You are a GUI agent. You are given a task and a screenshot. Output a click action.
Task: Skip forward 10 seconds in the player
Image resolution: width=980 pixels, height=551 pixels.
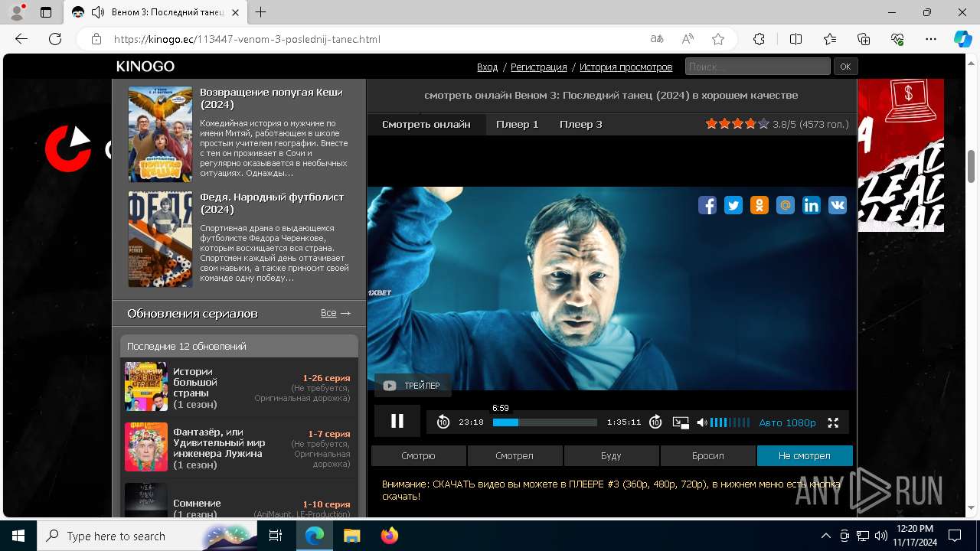click(655, 422)
